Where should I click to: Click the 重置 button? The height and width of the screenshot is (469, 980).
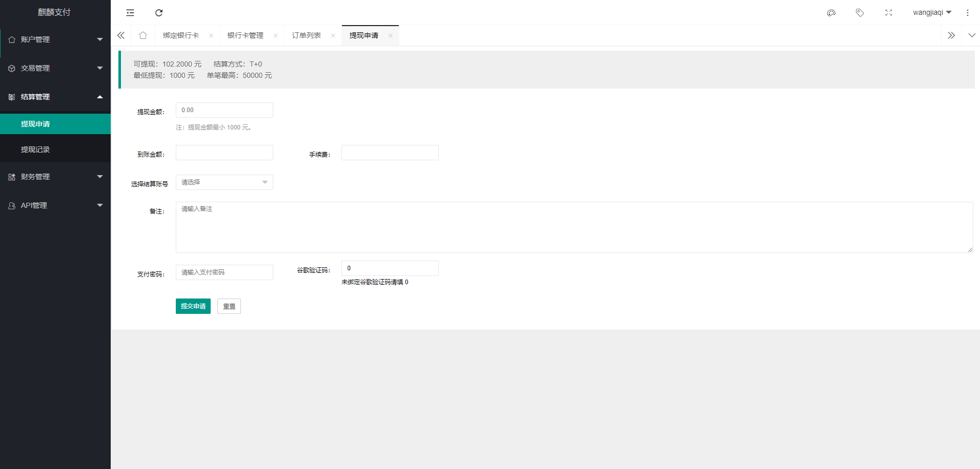coord(229,306)
